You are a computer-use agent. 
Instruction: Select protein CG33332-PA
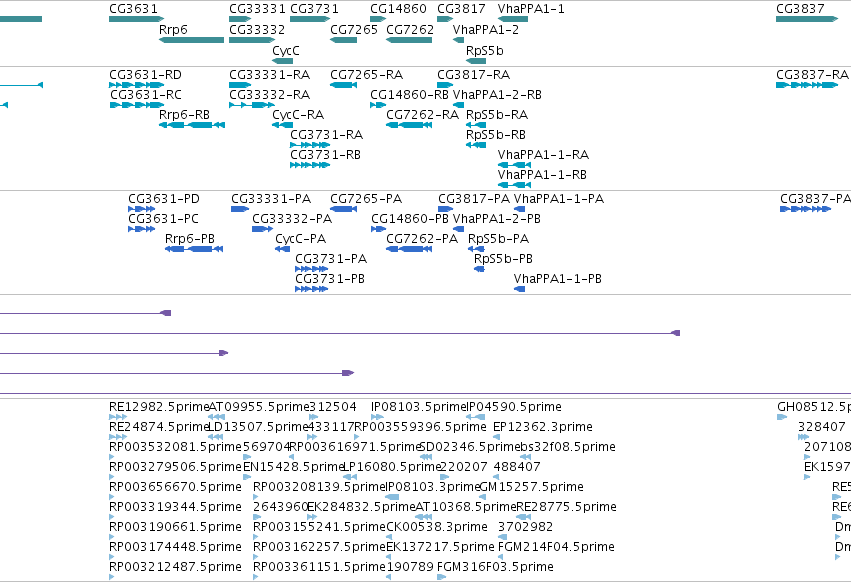pyautogui.click(x=292, y=219)
